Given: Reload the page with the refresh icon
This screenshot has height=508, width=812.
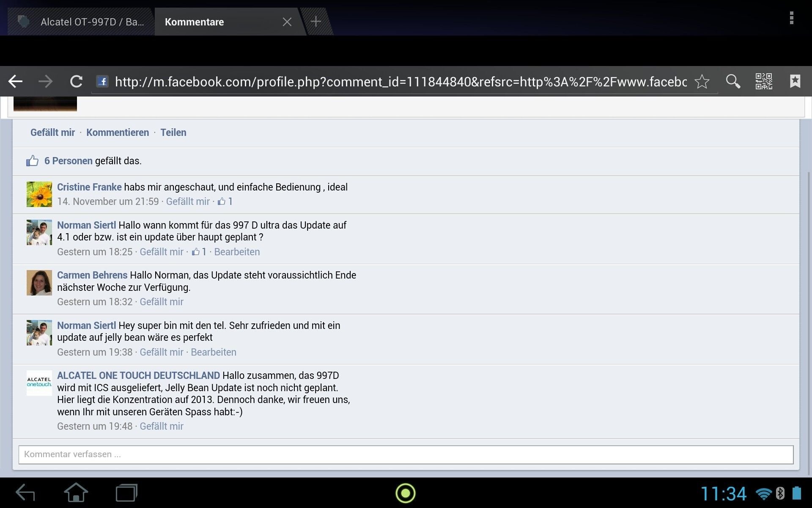Looking at the screenshot, I should tap(76, 81).
